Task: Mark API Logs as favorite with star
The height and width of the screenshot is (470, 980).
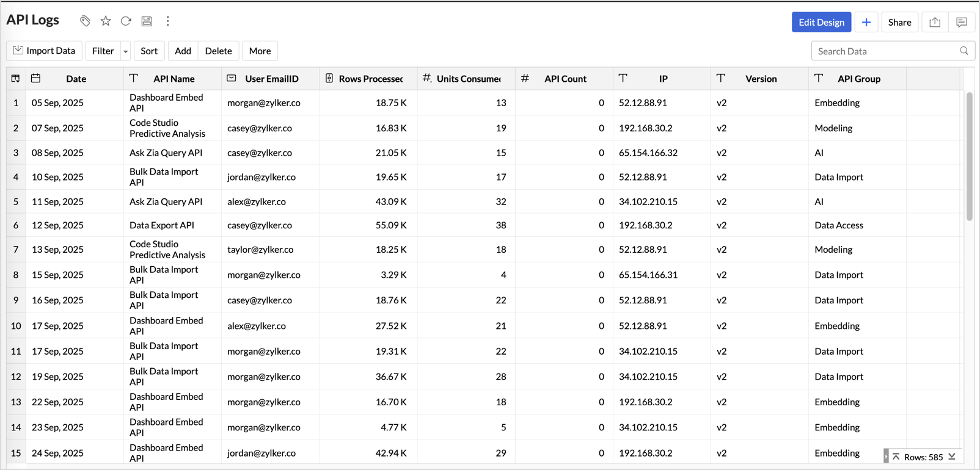Action: click(x=106, y=21)
